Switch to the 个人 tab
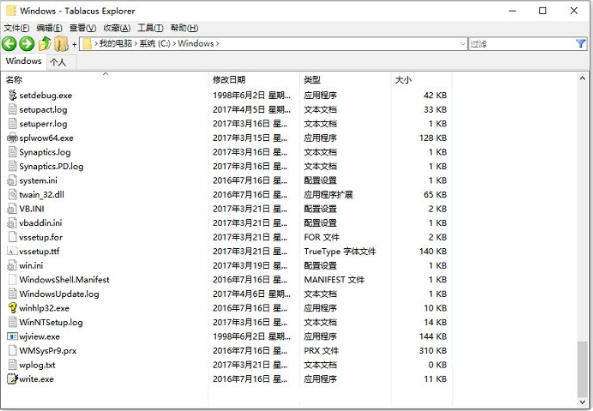593x411 pixels. [58, 62]
